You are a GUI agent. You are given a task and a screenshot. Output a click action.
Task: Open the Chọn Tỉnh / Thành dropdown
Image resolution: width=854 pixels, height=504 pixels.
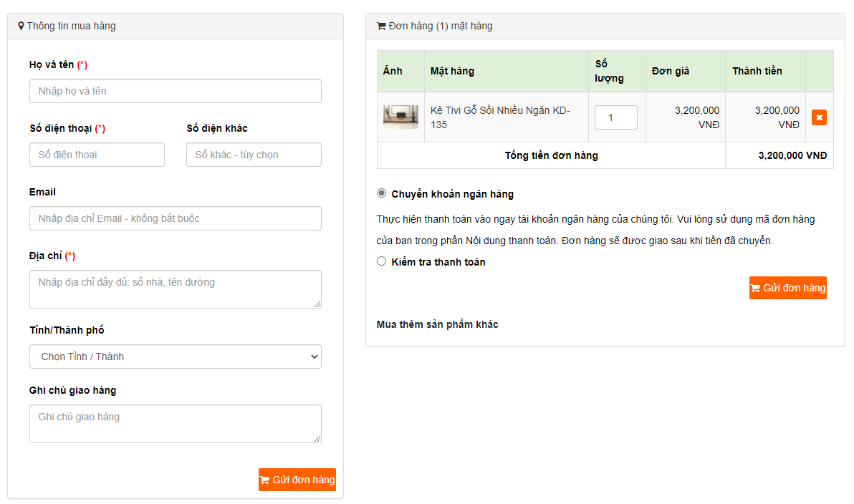176,357
